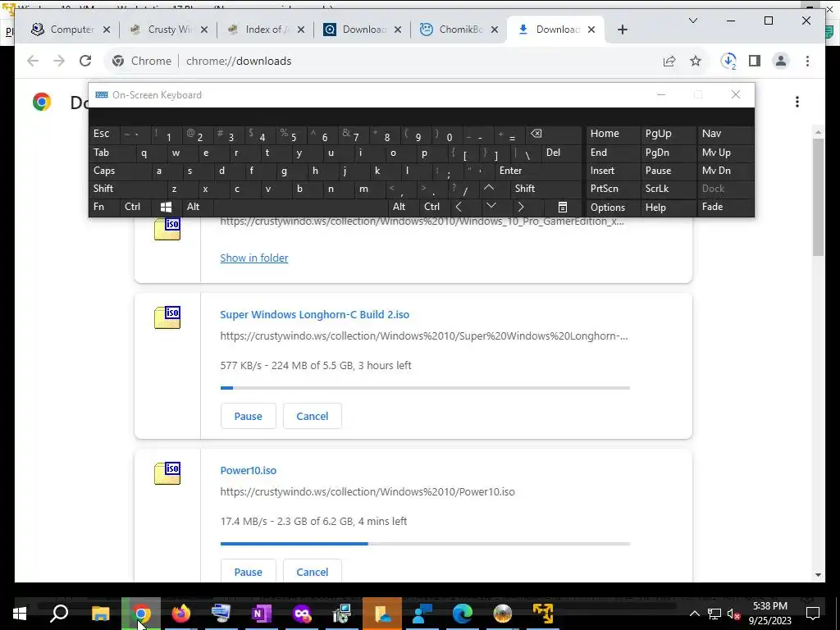Viewport: 840px width, 630px height.
Task: Open taskbar search magnifier
Action: (x=59, y=614)
